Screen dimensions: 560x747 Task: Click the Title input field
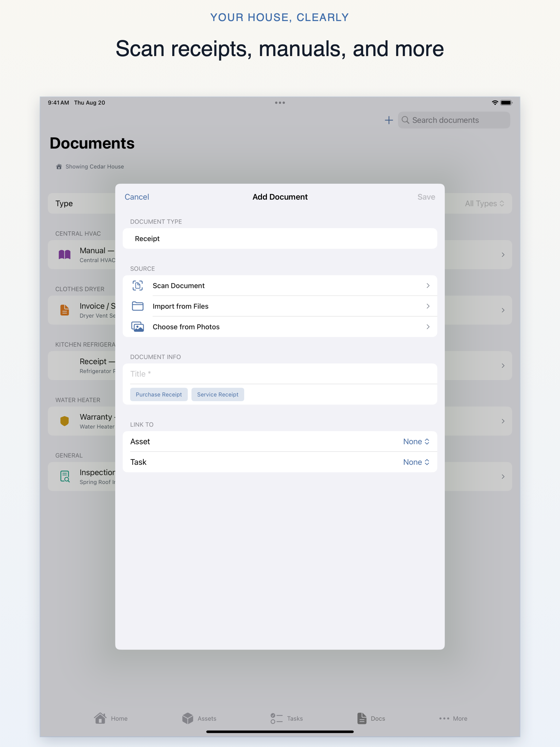tap(280, 374)
